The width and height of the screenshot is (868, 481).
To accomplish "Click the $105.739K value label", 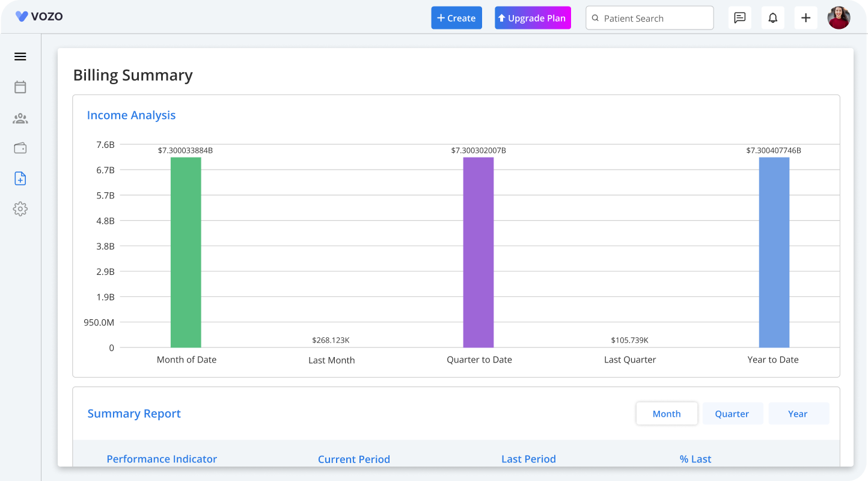I will (x=630, y=340).
